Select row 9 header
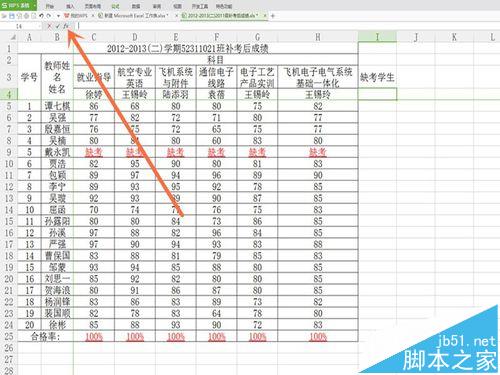 (x=9, y=152)
